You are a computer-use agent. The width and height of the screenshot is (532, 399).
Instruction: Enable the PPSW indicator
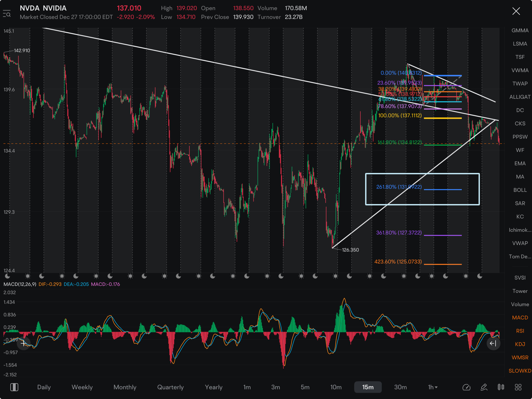520,137
